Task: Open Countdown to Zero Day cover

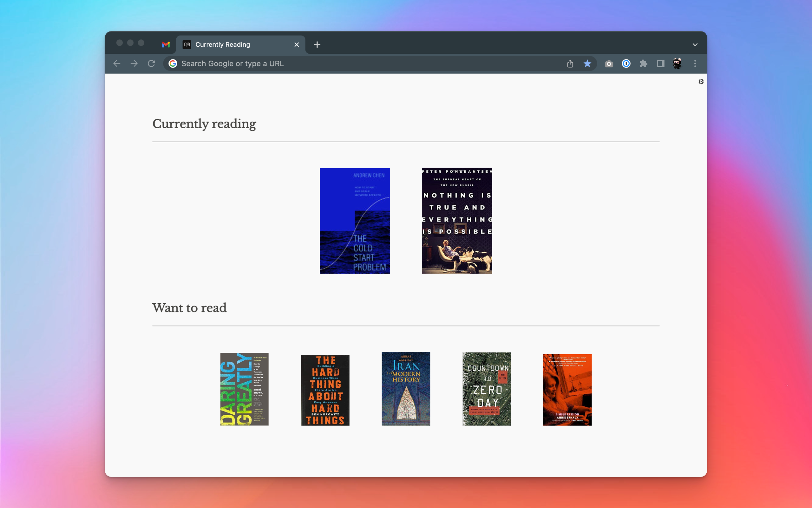Action: [487, 389]
